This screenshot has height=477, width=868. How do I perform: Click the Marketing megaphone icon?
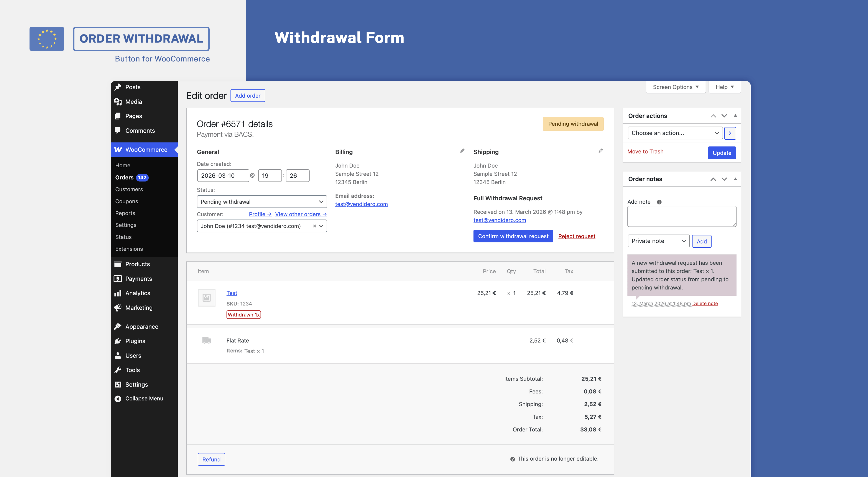(118, 307)
